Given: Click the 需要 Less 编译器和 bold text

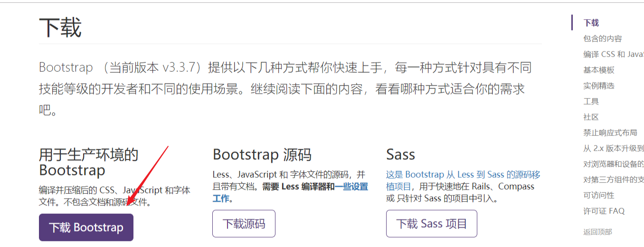Looking at the screenshot, I should (298, 187).
